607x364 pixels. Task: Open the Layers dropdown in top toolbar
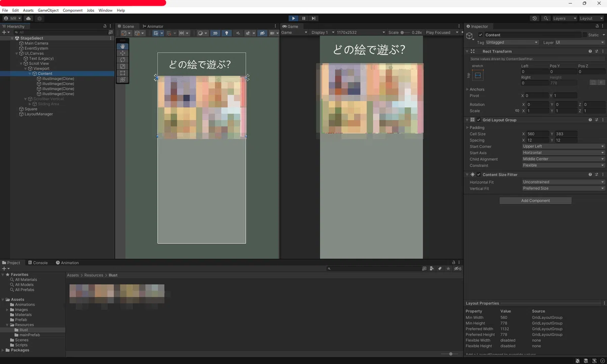564,18
